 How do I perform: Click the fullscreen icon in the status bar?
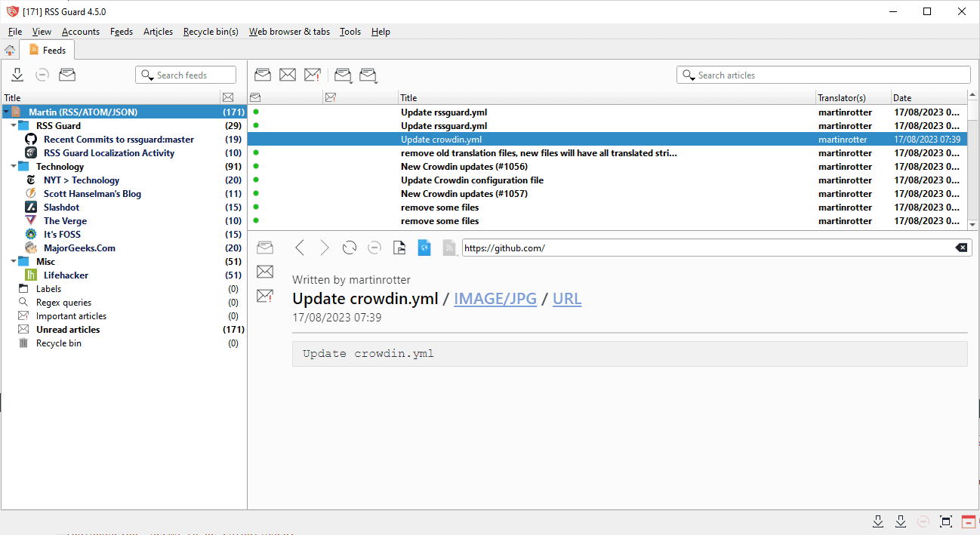pos(945,521)
